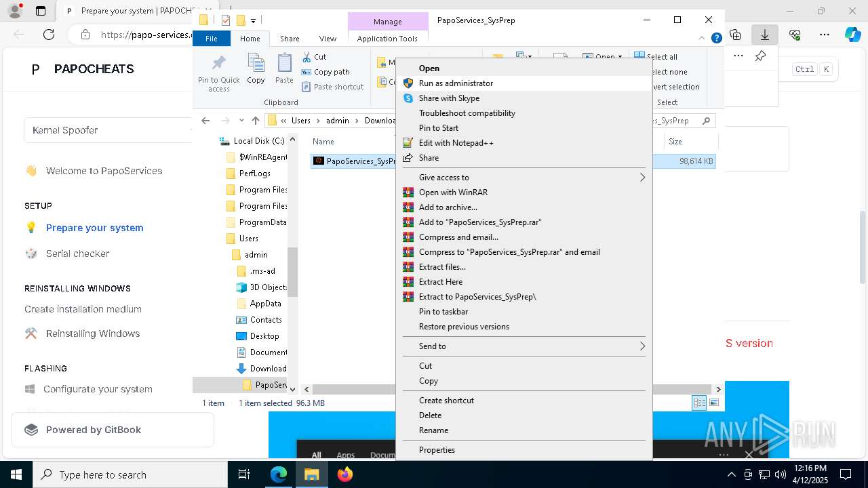This screenshot has width=868, height=488.
Task: Click Copy path in ribbon
Action: (325, 72)
